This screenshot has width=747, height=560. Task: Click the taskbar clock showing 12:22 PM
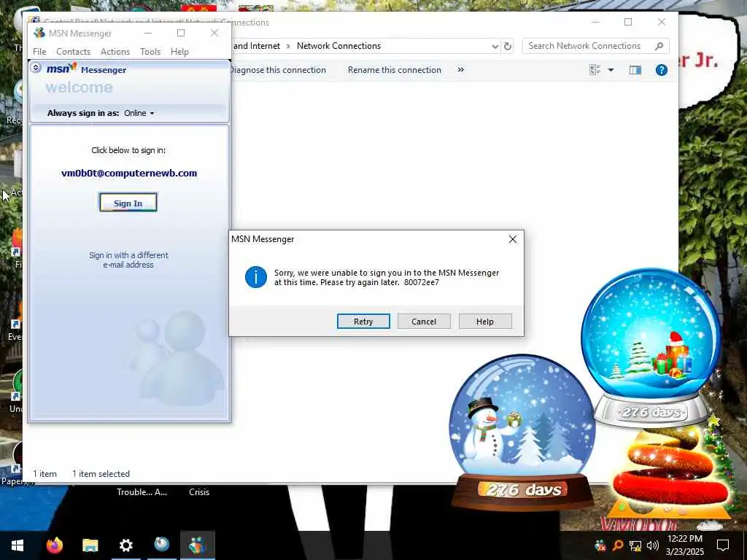684,545
